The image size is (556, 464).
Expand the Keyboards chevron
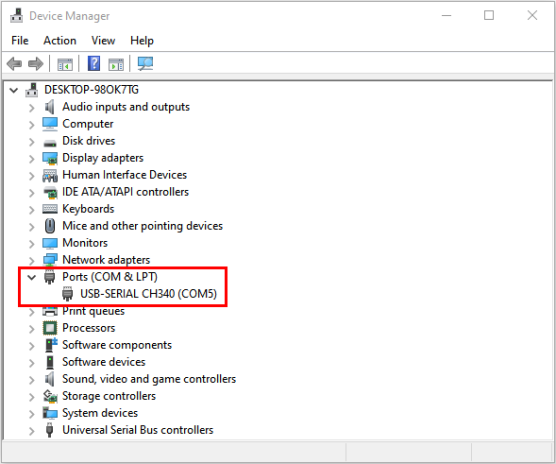[32, 210]
